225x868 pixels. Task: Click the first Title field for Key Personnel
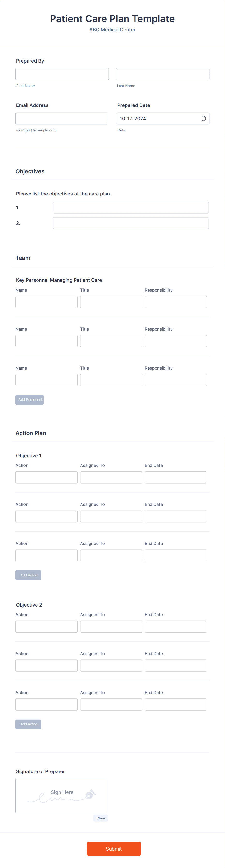tap(111, 302)
